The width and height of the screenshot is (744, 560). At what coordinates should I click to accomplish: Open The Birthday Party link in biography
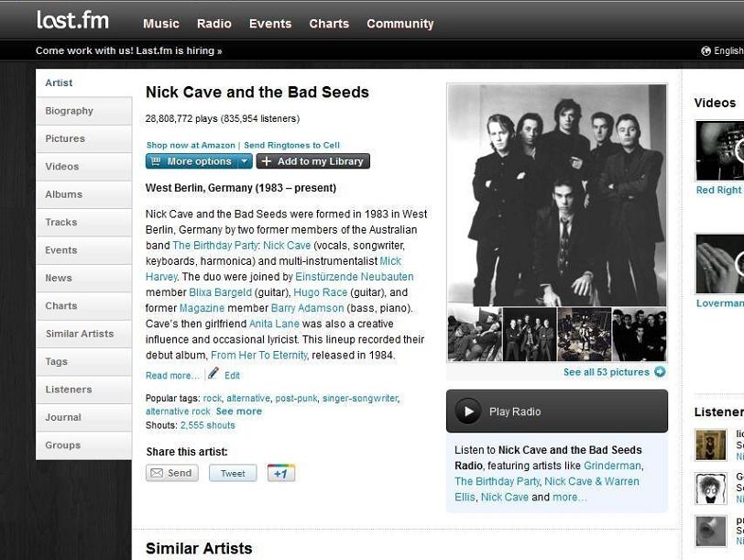215,246
